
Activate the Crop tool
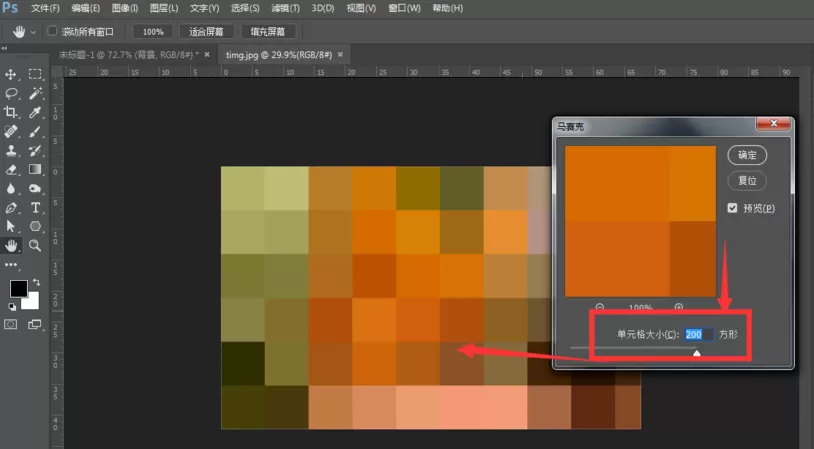(11, 112)
